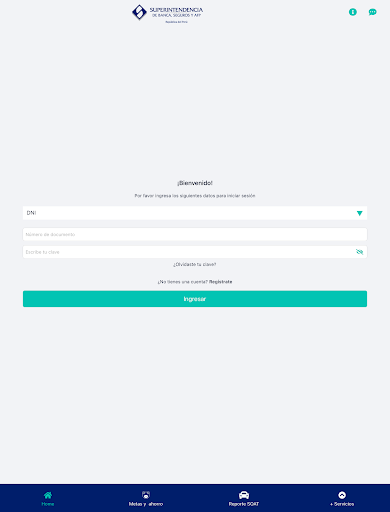Tap the up-chevron circle Servicios icon

pyautogui.click(x=342, y=495)
